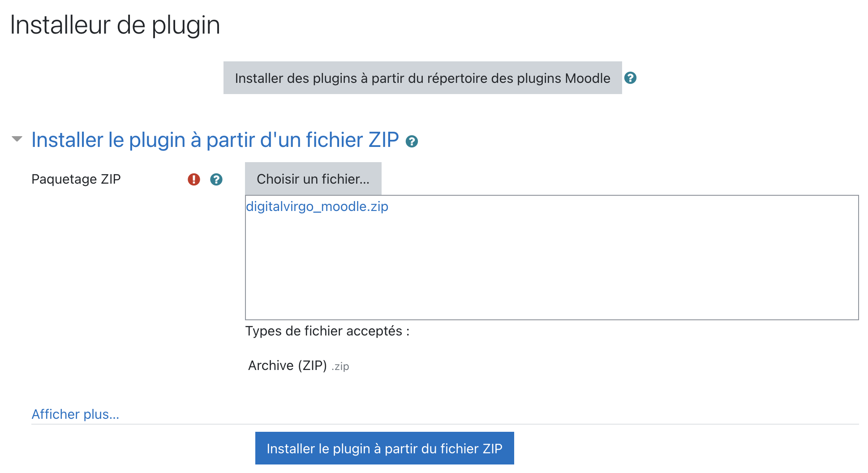Click the Installeur de plugin page title
The image size is (868, 473).
tap(115, 25)
